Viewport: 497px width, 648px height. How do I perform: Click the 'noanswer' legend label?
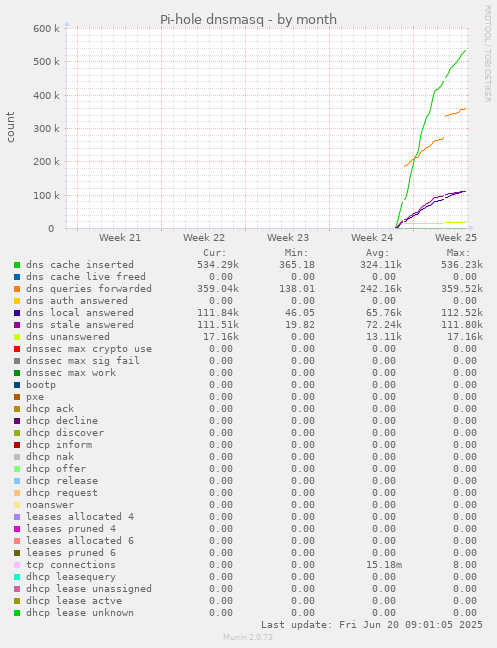point(50,505)
